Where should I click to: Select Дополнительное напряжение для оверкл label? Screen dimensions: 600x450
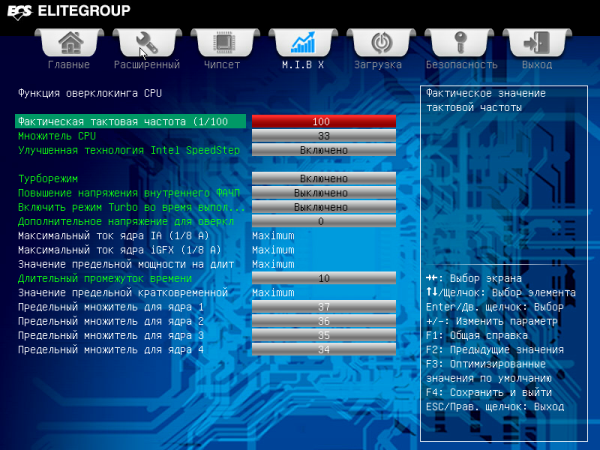(126, 221)
